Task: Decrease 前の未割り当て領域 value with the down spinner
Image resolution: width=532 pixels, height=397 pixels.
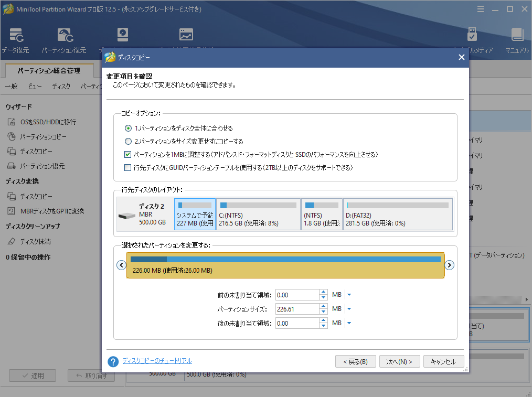Action: click(324, 298)
